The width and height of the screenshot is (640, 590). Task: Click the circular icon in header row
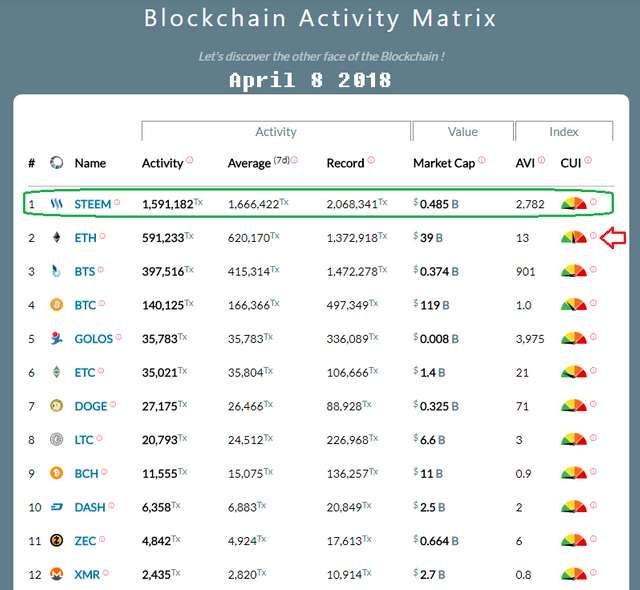coord(56,162)
